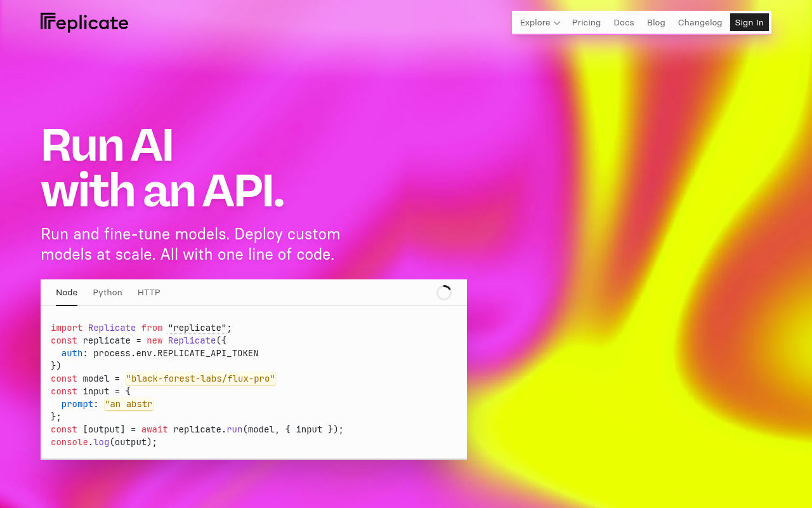Navigate to Docs
This screenshot has width=812, height=508.
pos(624,22)
